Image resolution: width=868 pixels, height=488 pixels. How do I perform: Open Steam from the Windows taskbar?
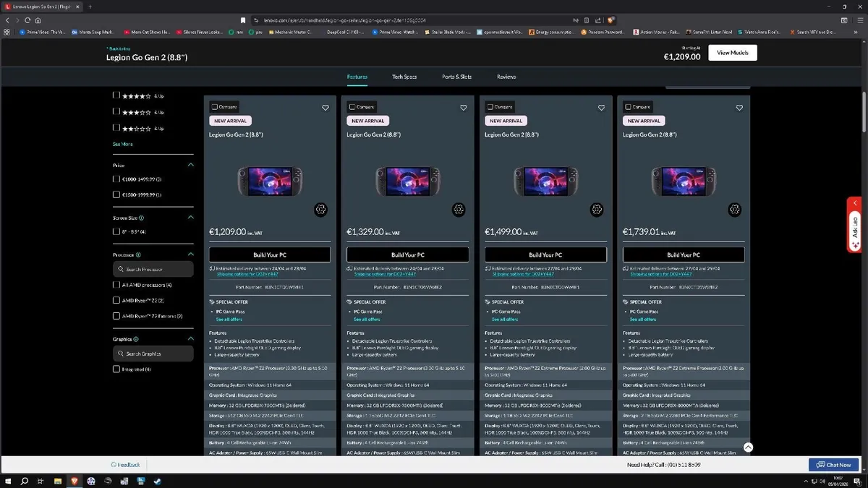[157, 481]
